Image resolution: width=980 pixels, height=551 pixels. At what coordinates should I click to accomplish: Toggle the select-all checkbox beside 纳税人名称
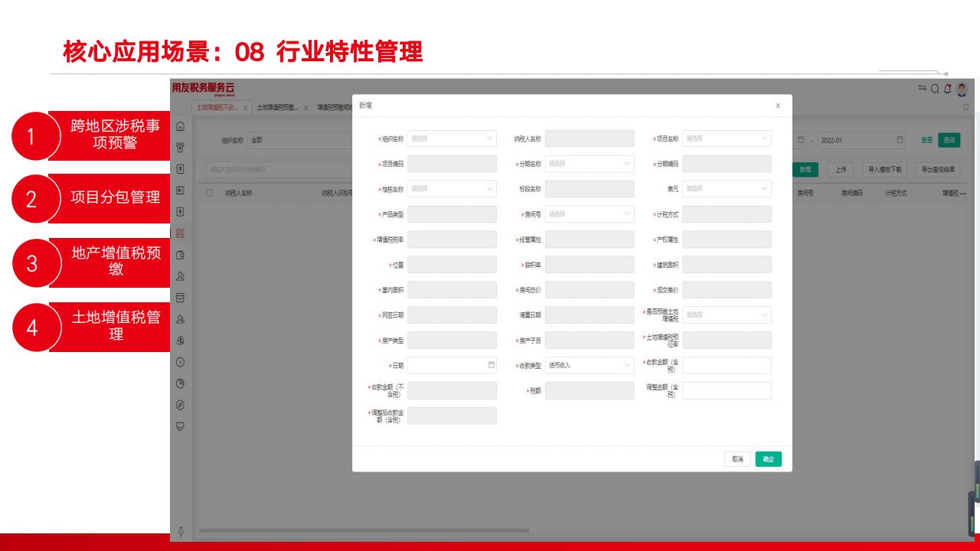(x=210, y=194)
